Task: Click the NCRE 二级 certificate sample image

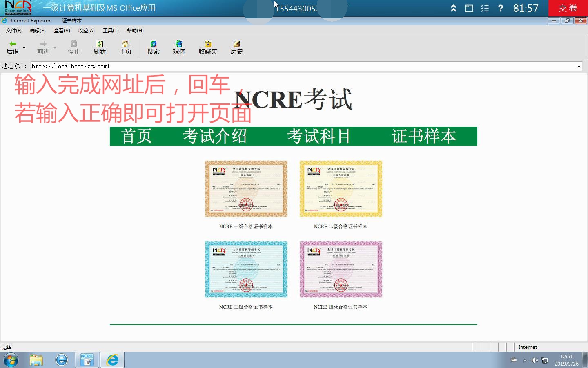Action: (x=341, y=188)
